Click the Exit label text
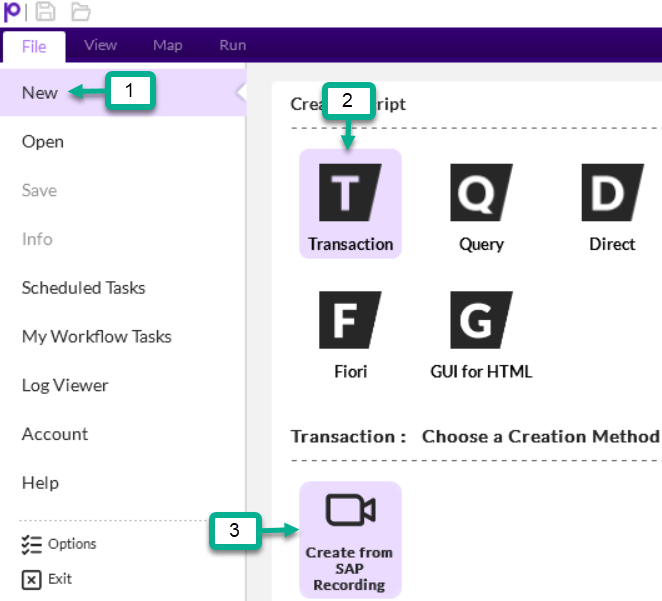The height and width of the screenshot is (601, 662). coord(60,579)
